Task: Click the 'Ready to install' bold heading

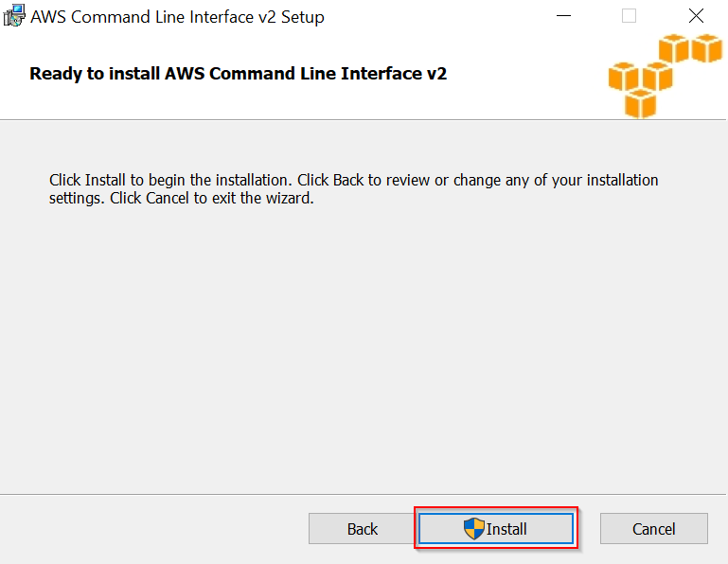Action: [x=238, y=74]
